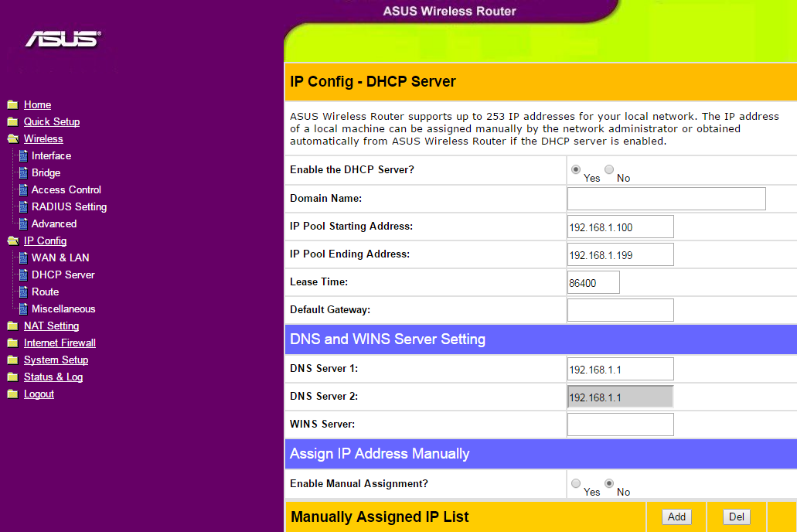Click the page icon beside Advanced
Image resolution: width=797 pixels, height=532 pixels.
point(23,223)
